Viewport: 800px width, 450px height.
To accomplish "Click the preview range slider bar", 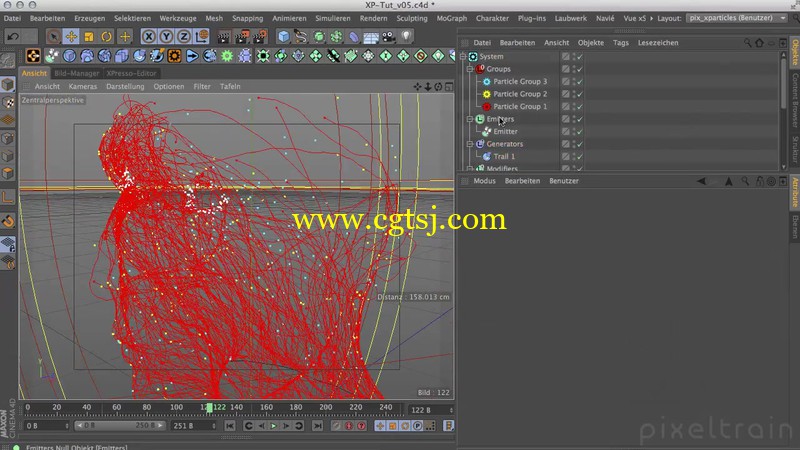I will tap(119, 426).
